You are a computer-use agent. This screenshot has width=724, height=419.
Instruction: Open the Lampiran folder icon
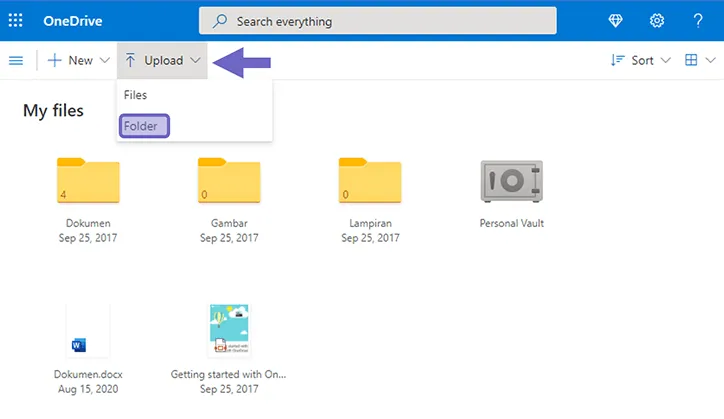tap(370, 180)
